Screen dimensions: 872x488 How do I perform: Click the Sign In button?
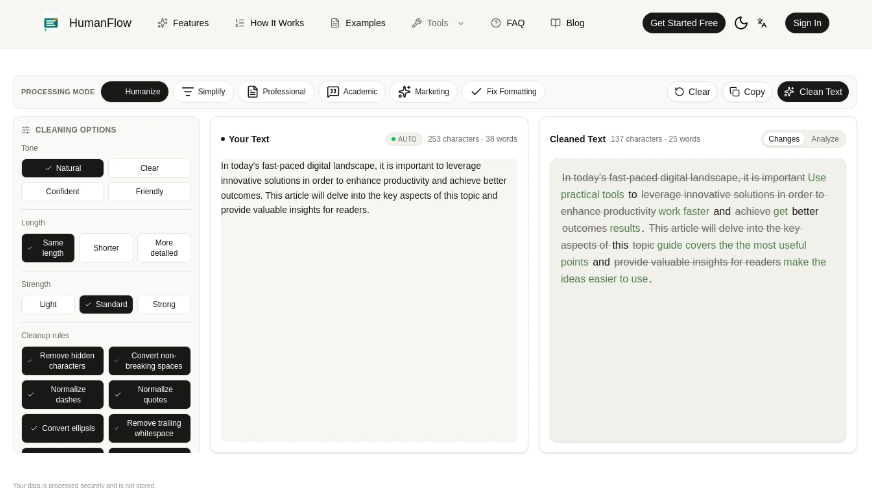(807, 23)
